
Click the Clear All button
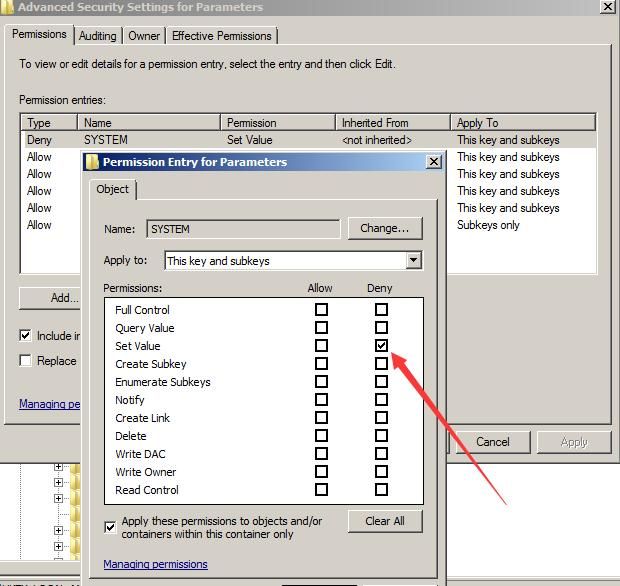385,521
